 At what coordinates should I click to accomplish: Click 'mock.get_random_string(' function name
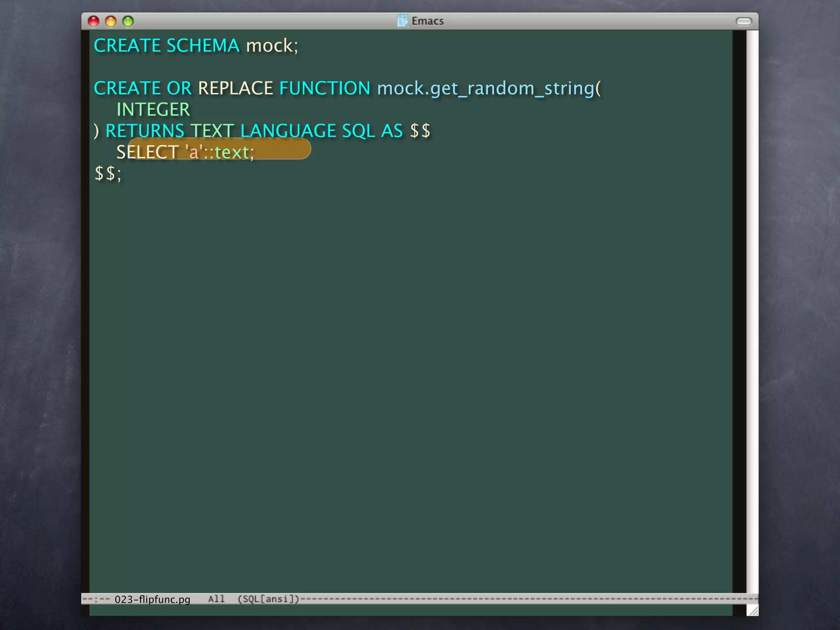[x=489, y=89]
